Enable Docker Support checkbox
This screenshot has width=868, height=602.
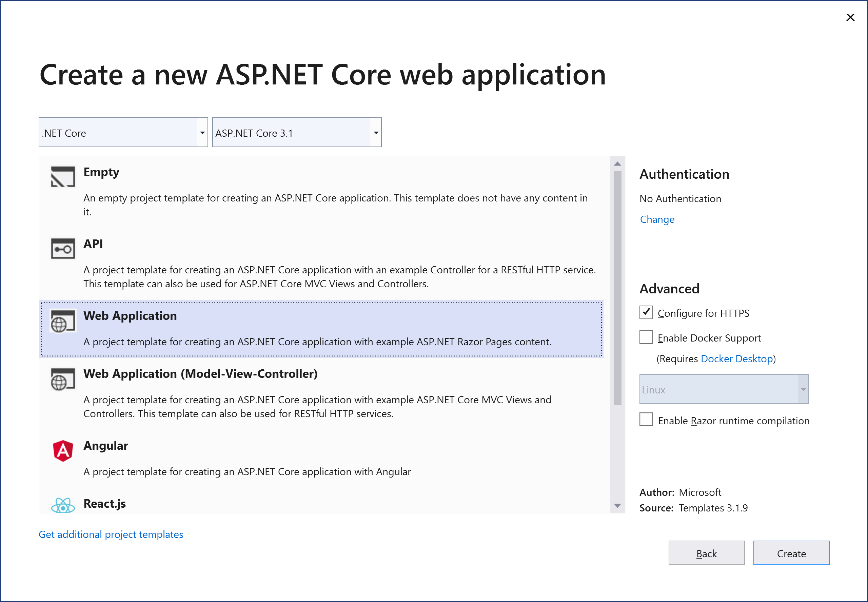[646, 337]
